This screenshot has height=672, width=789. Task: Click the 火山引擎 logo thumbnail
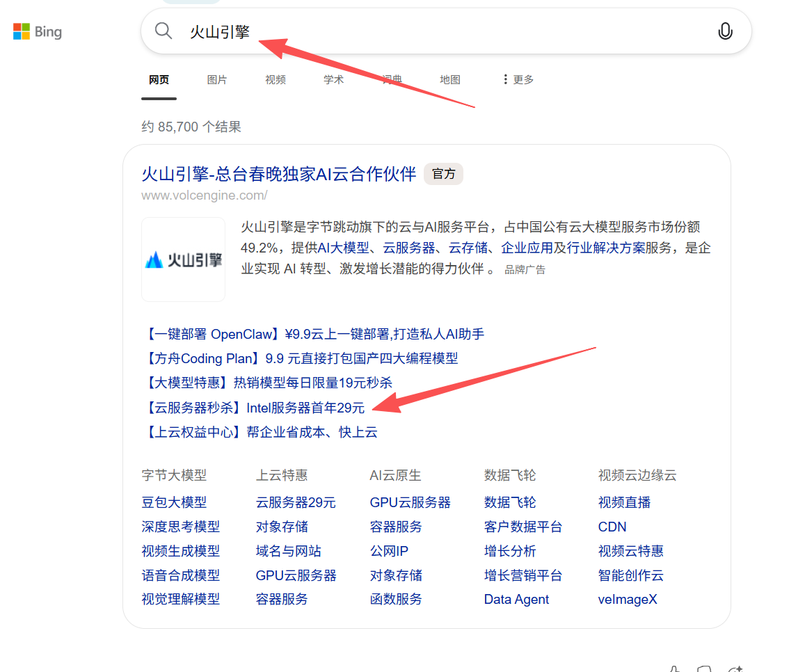[183, 259]
